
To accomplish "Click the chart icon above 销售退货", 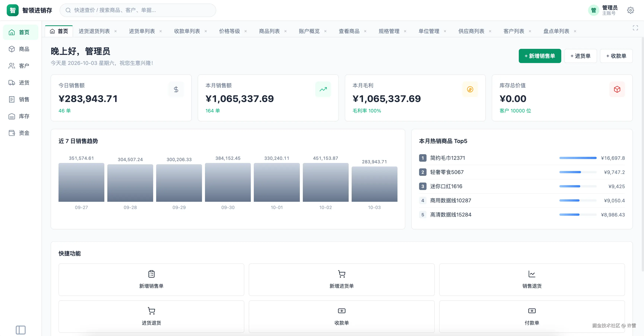I will coord(532,274).
